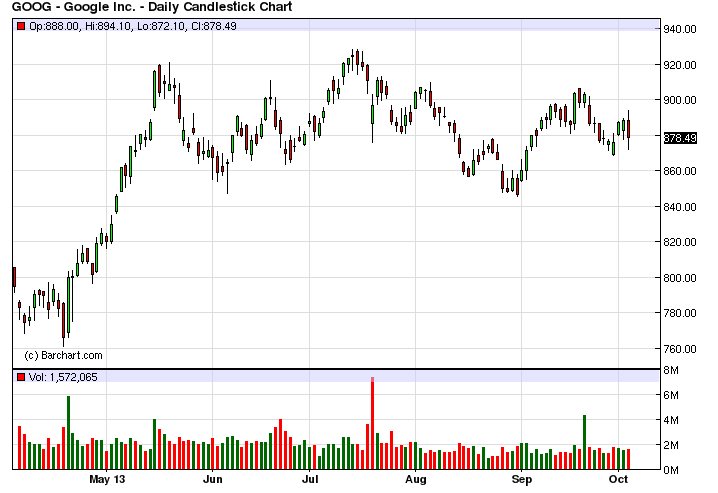This screenshot has height=493, width=718.
Task: Click the highlighted 878.49 current price label
Action: 680,138
